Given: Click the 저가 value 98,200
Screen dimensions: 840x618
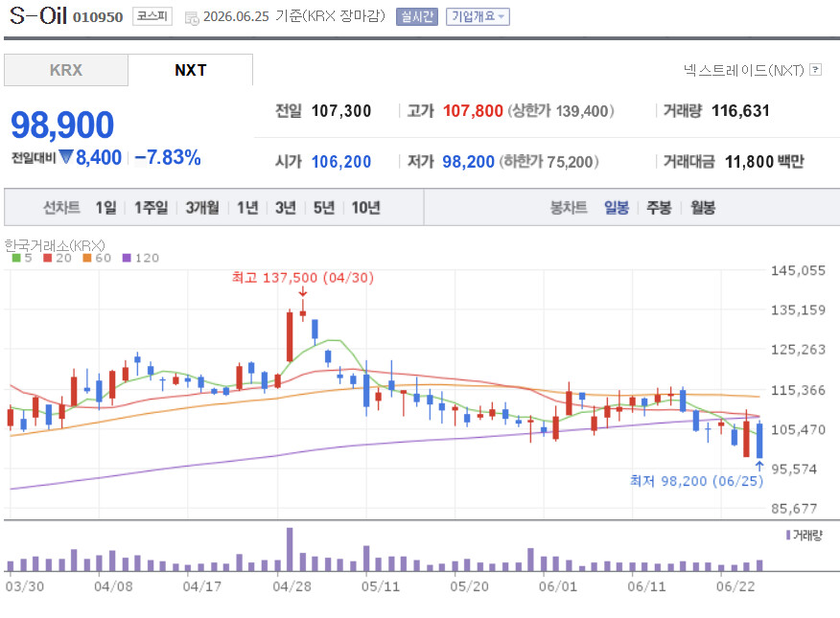Looking at the screenshot, I should 468,162.
